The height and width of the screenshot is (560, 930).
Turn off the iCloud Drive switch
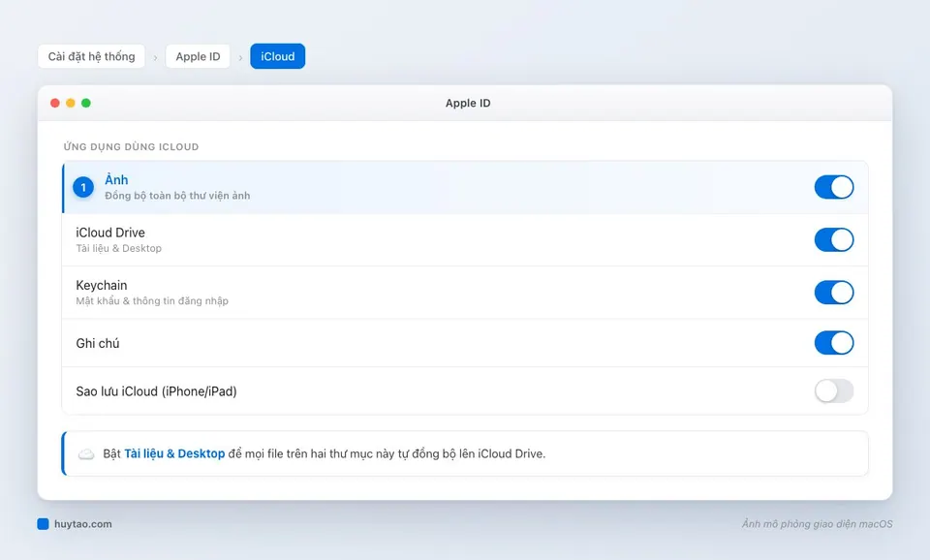pos(833,239)
